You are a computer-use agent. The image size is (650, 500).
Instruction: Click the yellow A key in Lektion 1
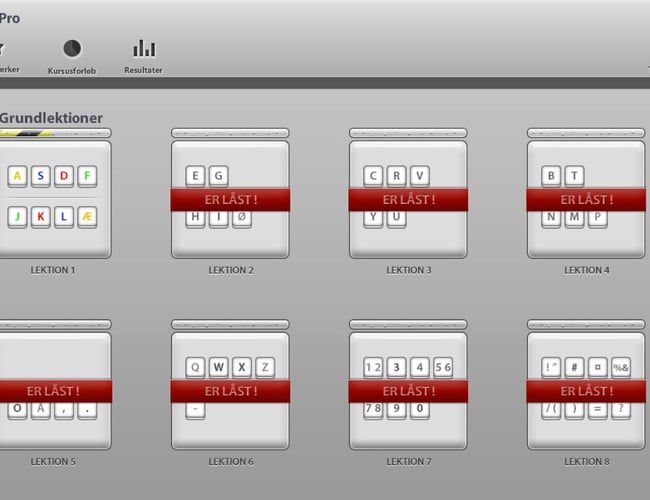point(17,177)
